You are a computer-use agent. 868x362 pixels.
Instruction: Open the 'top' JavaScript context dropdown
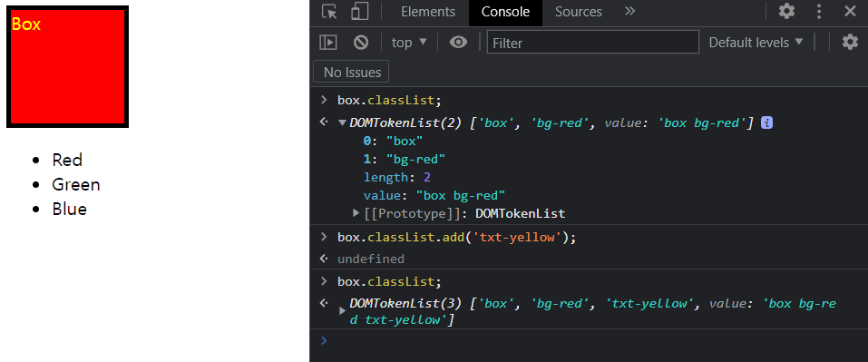(410, 42)
